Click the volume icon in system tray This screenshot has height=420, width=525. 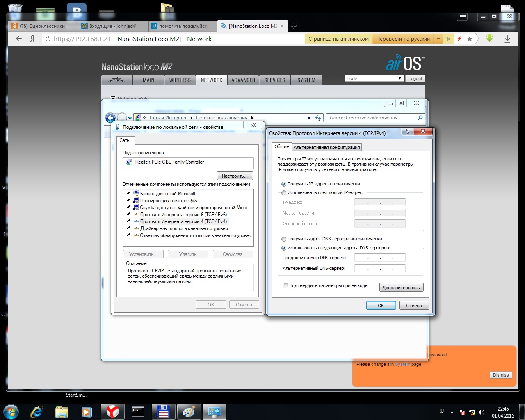482,412
